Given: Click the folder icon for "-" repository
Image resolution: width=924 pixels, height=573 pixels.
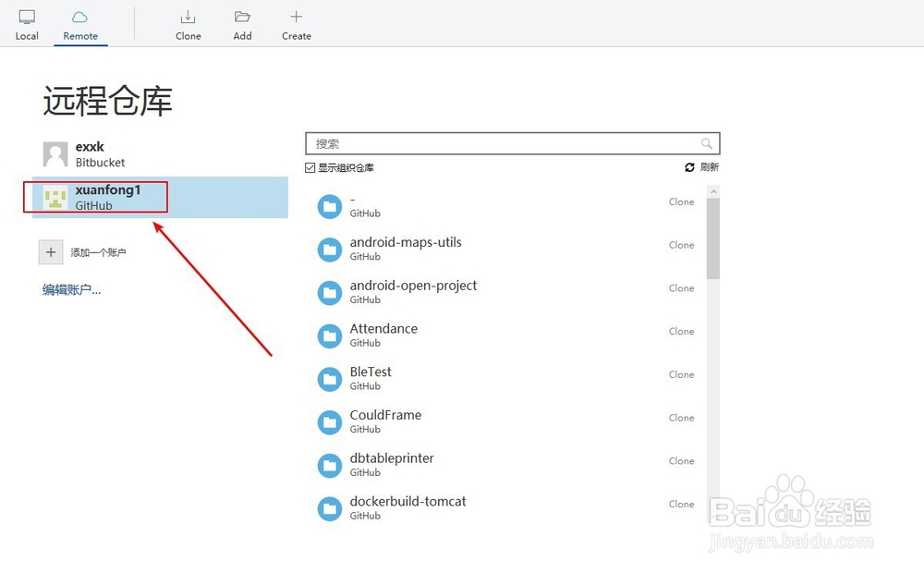Looking at the screenshot, I should pos(330,206).
